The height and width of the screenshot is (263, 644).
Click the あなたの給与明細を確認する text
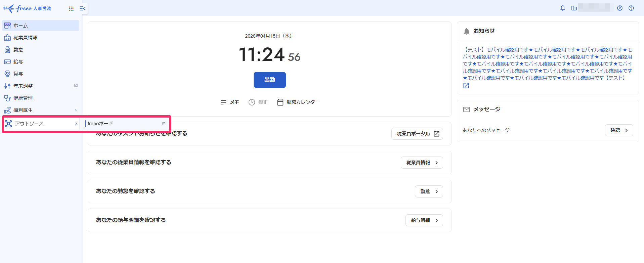click(131, 220)
